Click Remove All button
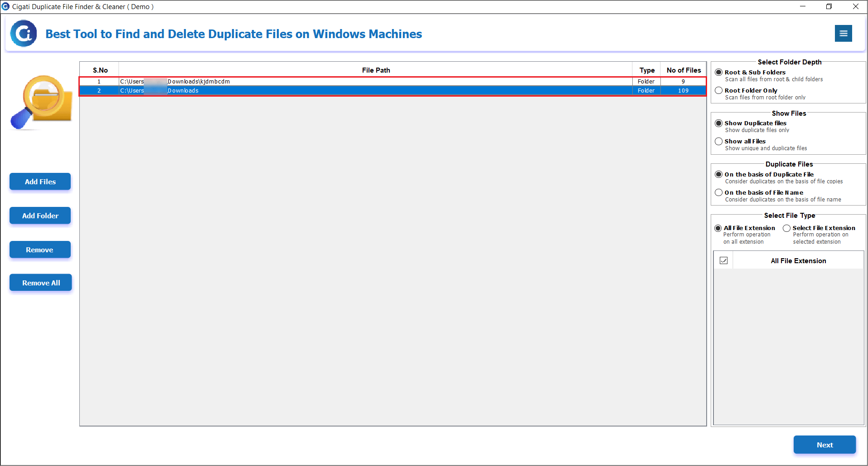The image size is (868, 466). click(41, 283)
